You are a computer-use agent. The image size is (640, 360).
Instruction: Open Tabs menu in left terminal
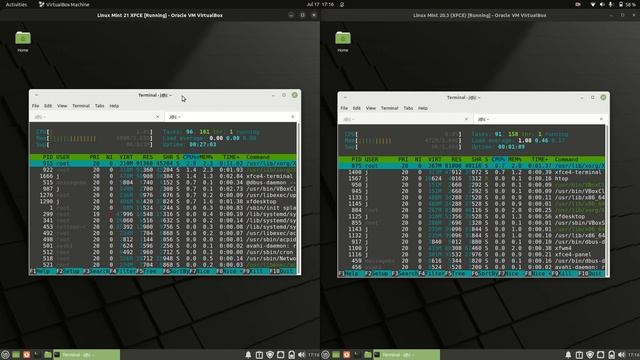[x=100, y=106]
